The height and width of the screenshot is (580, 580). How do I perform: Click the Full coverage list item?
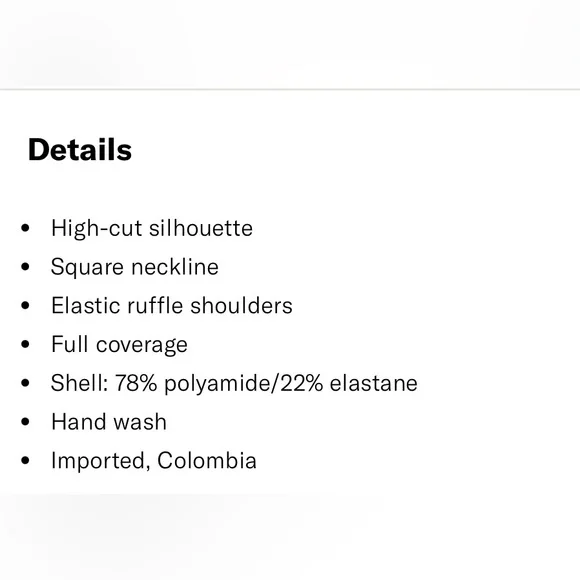(119, 345)
